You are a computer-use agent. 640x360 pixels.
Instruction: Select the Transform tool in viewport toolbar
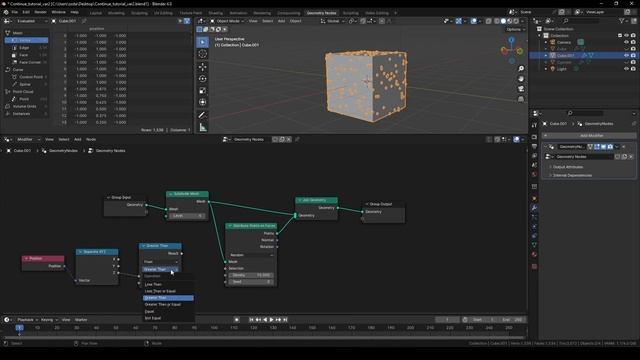point(202,102)
